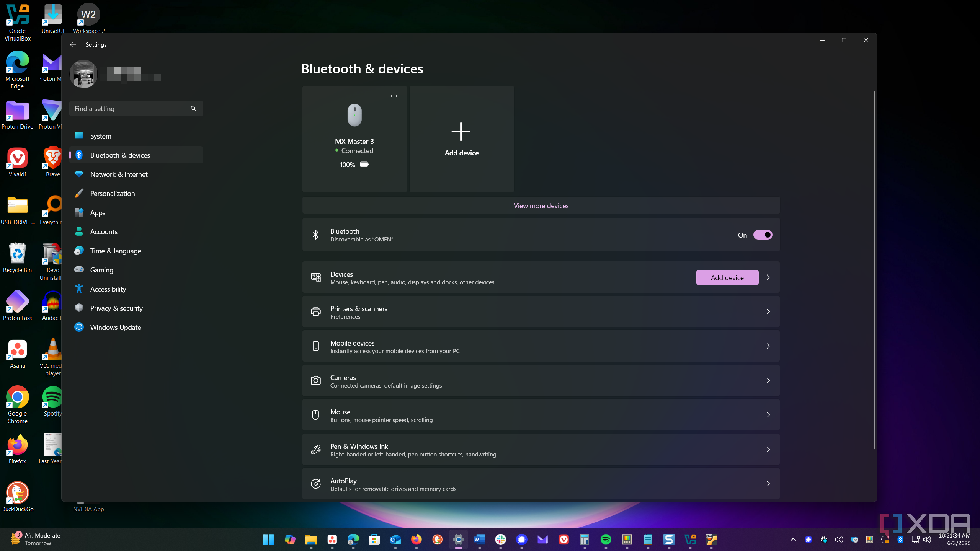Open Outlook from the taskbar
The height and width of the screenshot is (551, 980).
point(395,540)
